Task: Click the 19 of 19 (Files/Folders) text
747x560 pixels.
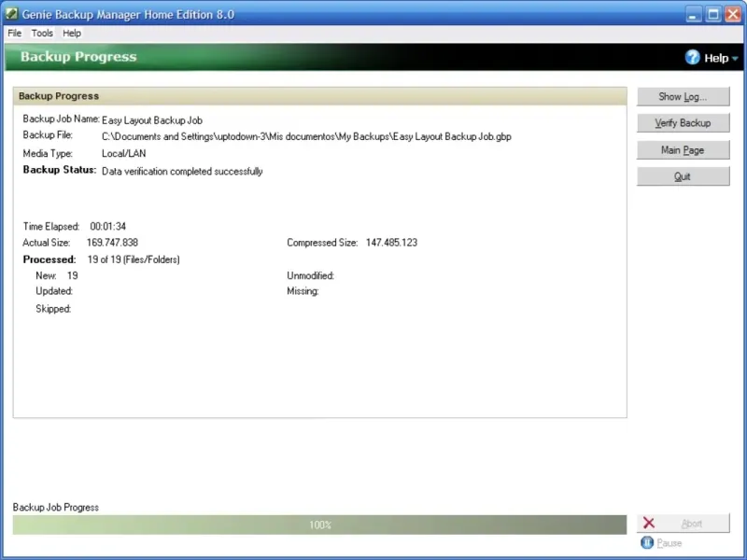Action: point(134,259)
